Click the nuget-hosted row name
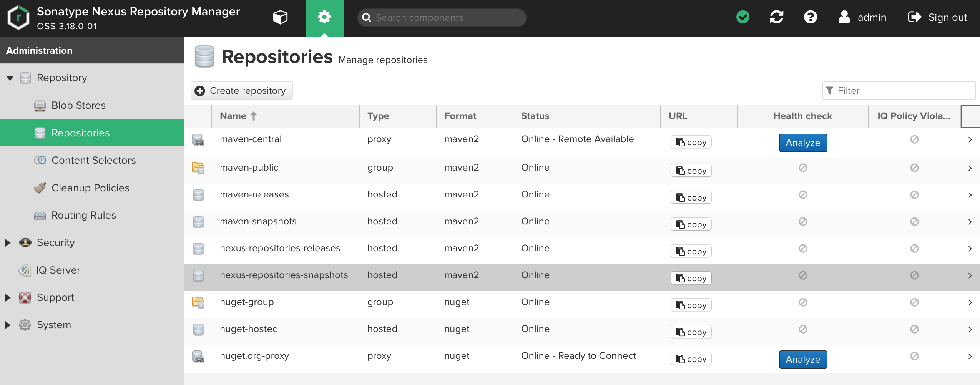The height and width of the screenshot is (385, 980). (249, 329)
